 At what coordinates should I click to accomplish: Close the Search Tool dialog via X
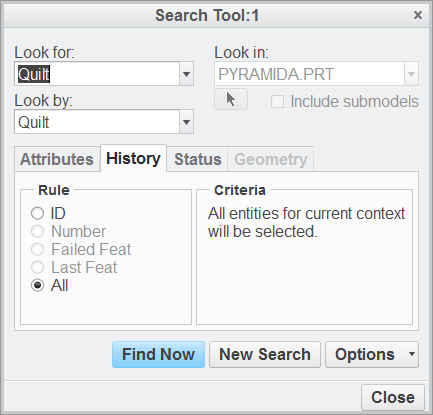pos(418,15)
